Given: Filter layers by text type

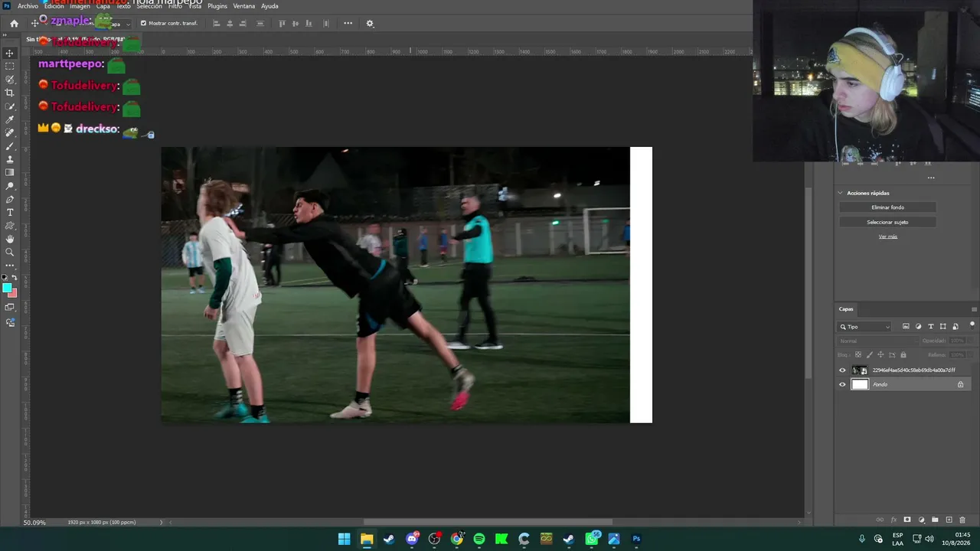Looking at the screenshot, I should pyautogui.click(x=931, y=327).
